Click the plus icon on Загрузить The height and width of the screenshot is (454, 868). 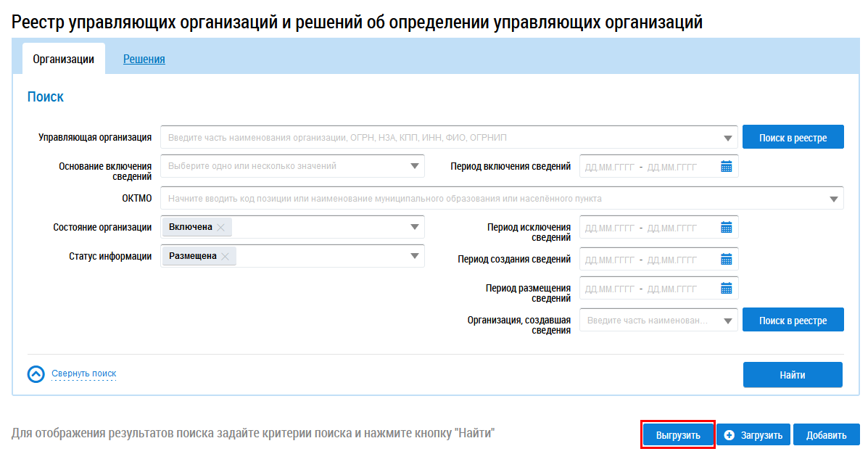point(729,435)
